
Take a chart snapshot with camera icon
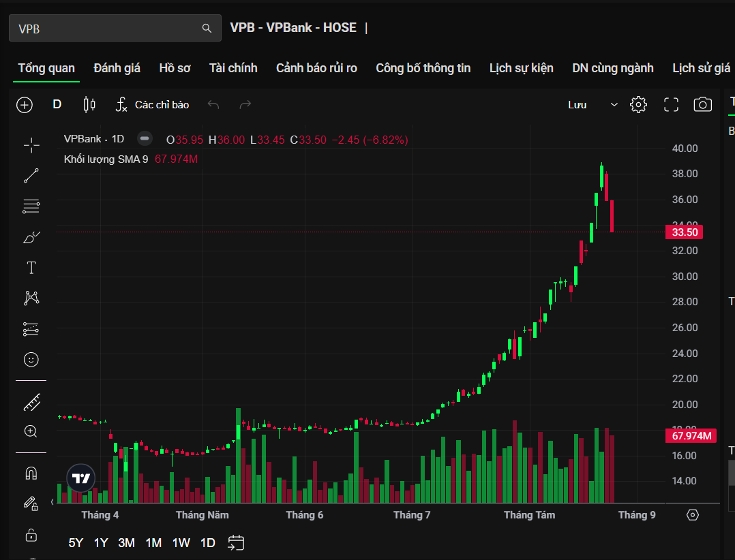click(703, 104)
